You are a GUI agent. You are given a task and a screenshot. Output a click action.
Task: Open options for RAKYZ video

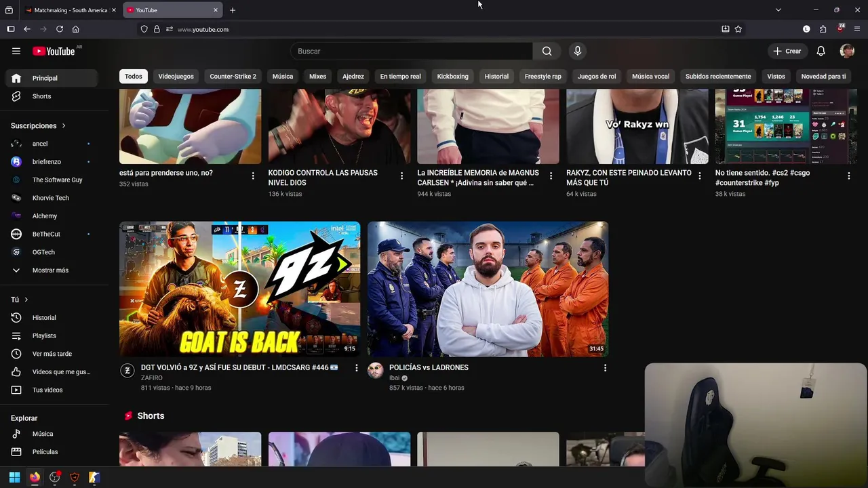pos(700,176)
